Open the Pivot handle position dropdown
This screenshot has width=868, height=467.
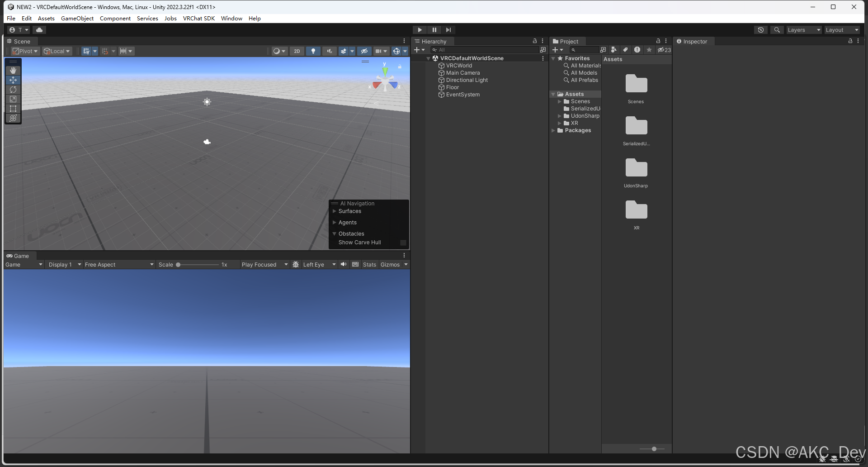pos(25,51)
